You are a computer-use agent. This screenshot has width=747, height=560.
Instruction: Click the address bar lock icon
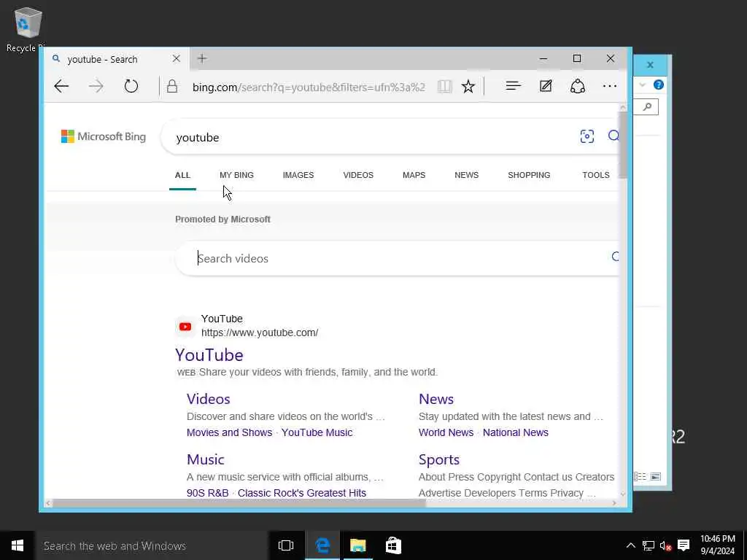tap(172, 87)
